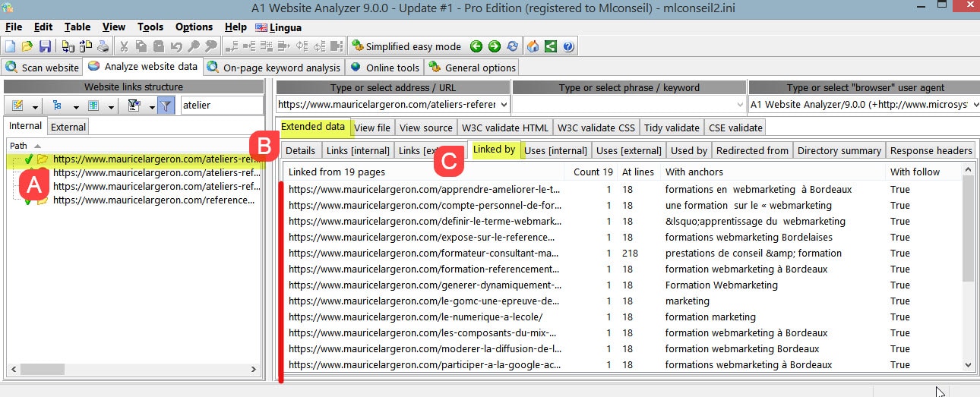Click the Find binoculars icon in toolbar
Viewport: 980px width, 397px height.
(193, 46)
